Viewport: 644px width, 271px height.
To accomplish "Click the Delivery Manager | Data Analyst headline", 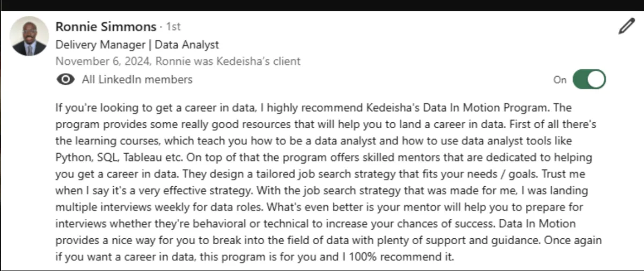I will tap(137, 45).
